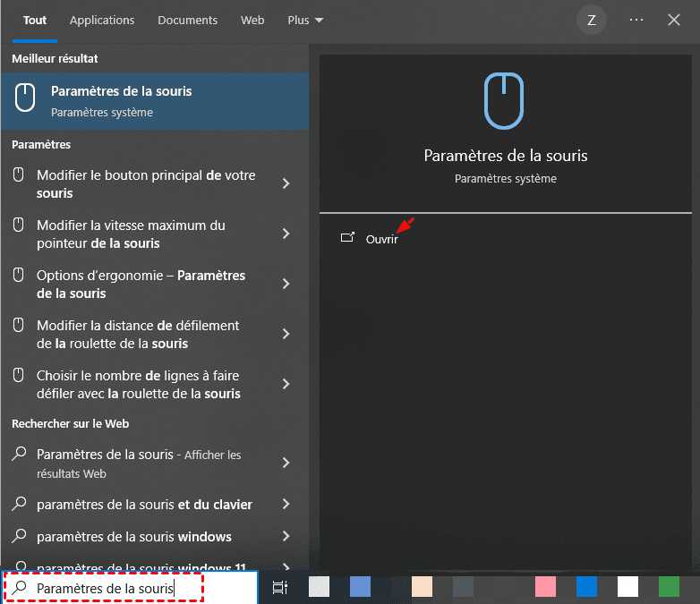This screenshot has height=604, width=700.
Task: Expand arrow for Modifier la vitesse maximum
Action: coord(286,234)
